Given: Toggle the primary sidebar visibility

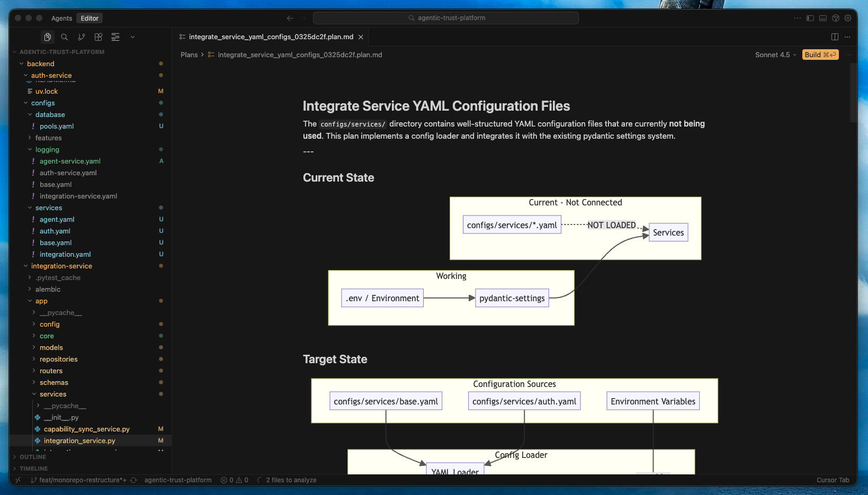Looking at the screenshot, I should (810, 18).
